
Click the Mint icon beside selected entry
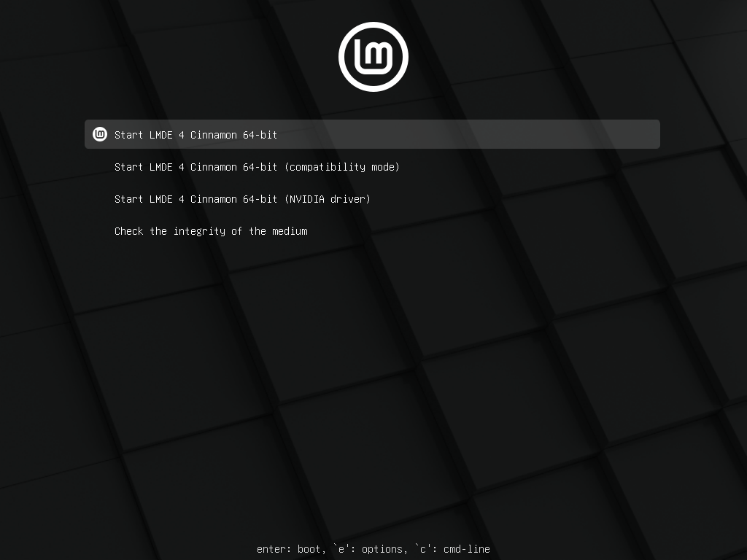click(x=99, y=134)
